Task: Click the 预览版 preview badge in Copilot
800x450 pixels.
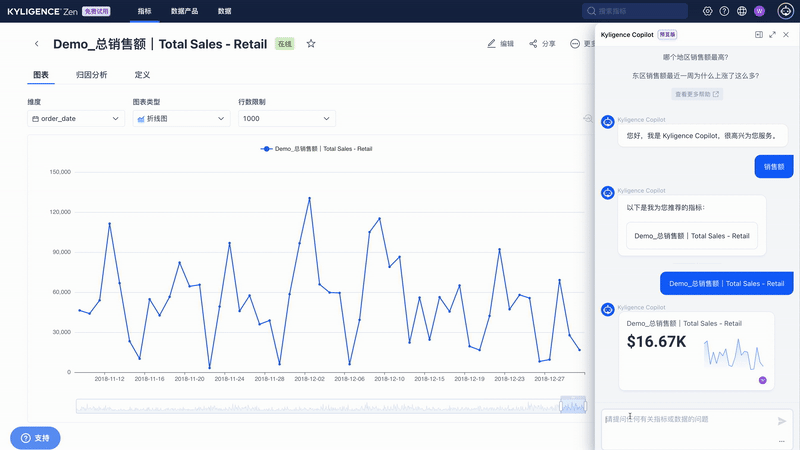Action: [x=667, y=35]
